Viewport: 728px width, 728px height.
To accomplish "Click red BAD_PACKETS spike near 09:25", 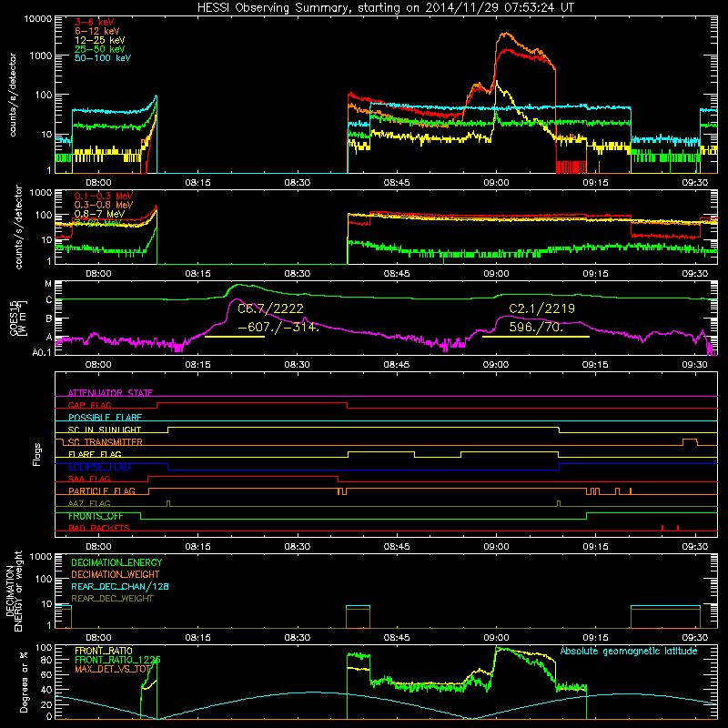I will point(662,528).
